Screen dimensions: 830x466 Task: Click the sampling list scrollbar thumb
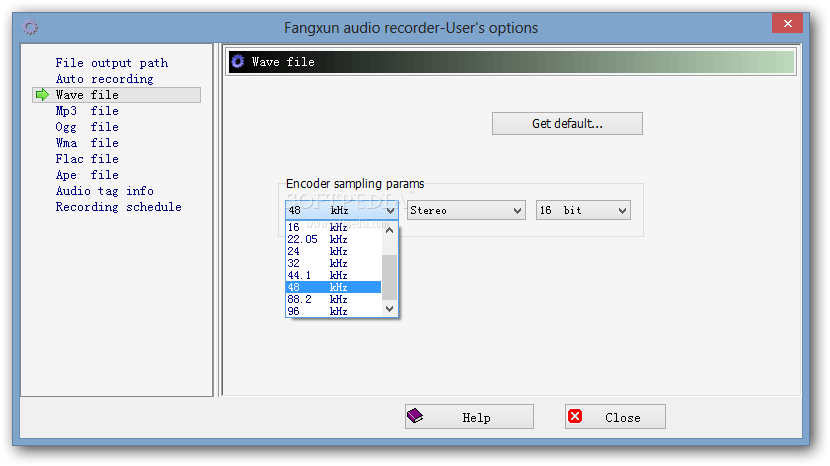point(390,277)
